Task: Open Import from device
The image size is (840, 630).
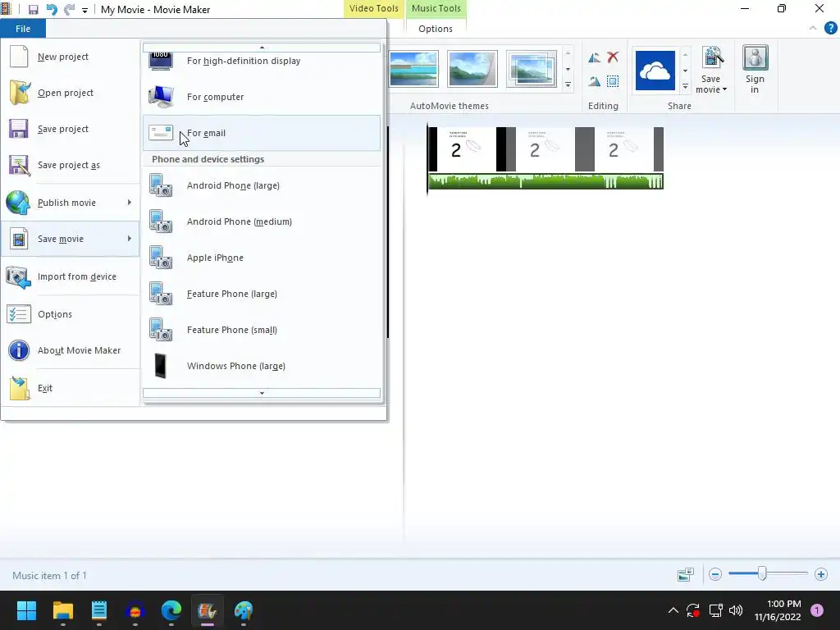Action: click(x=71, y=276)
